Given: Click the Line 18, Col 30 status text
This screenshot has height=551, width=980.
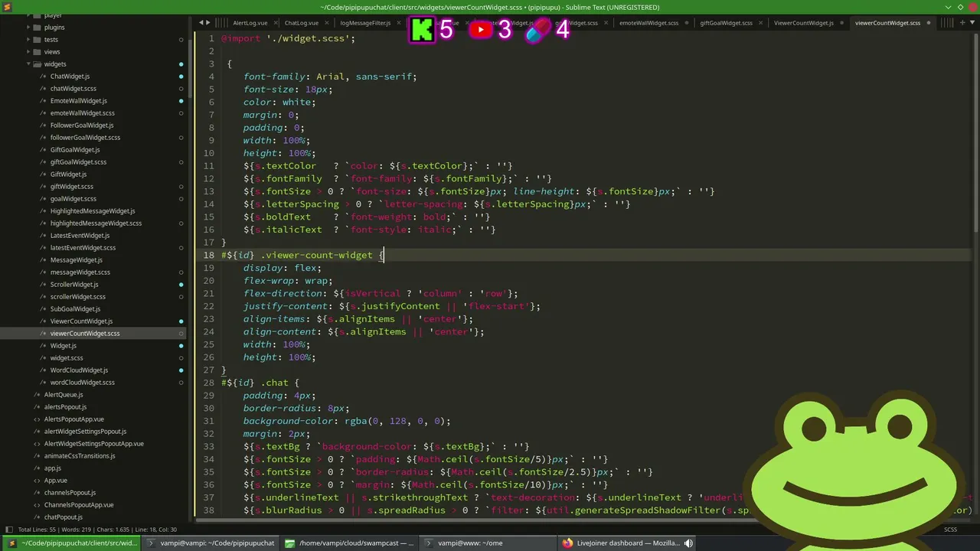Looking at the screenshot, I should click(x=156, y=530).
